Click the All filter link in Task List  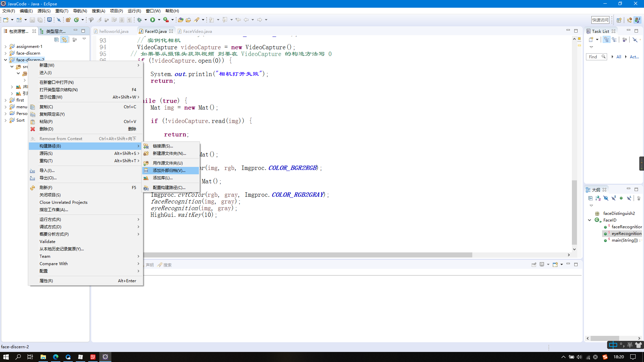pos(619,57)
